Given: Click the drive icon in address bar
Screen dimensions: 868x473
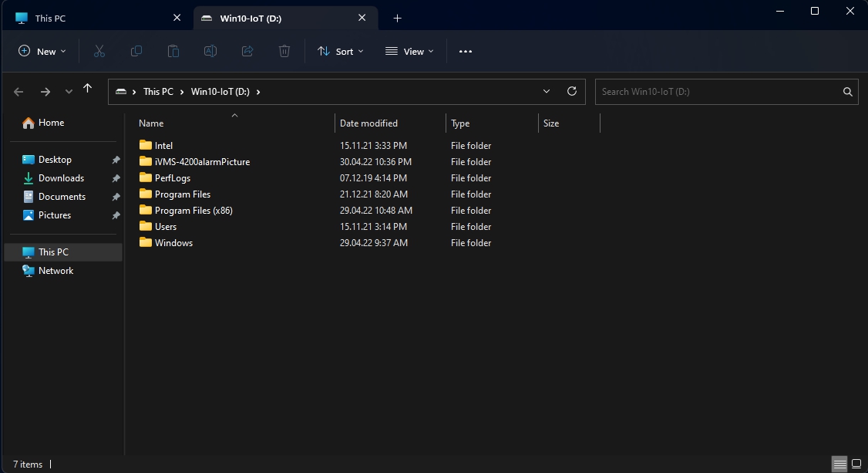Looking at the screenshot, I should tap(121, 91).
